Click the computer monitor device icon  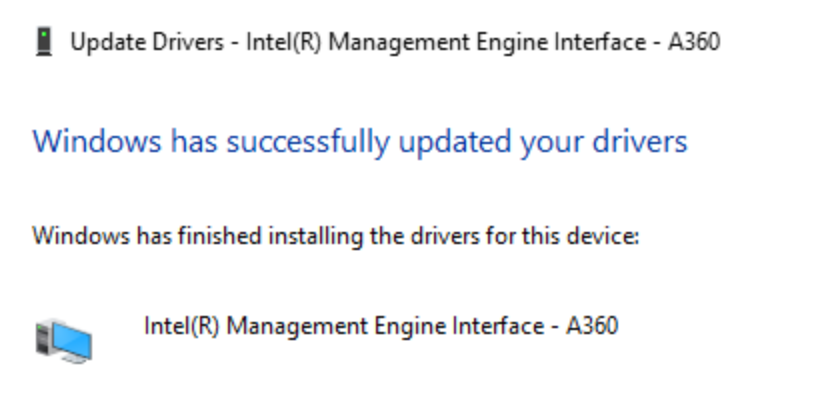[x=62, y=340]
